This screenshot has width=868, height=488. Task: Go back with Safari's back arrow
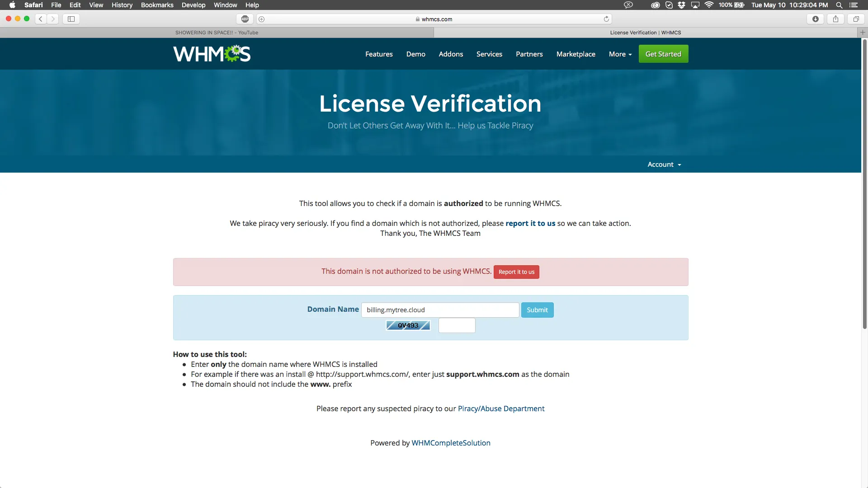pos(41,19)
